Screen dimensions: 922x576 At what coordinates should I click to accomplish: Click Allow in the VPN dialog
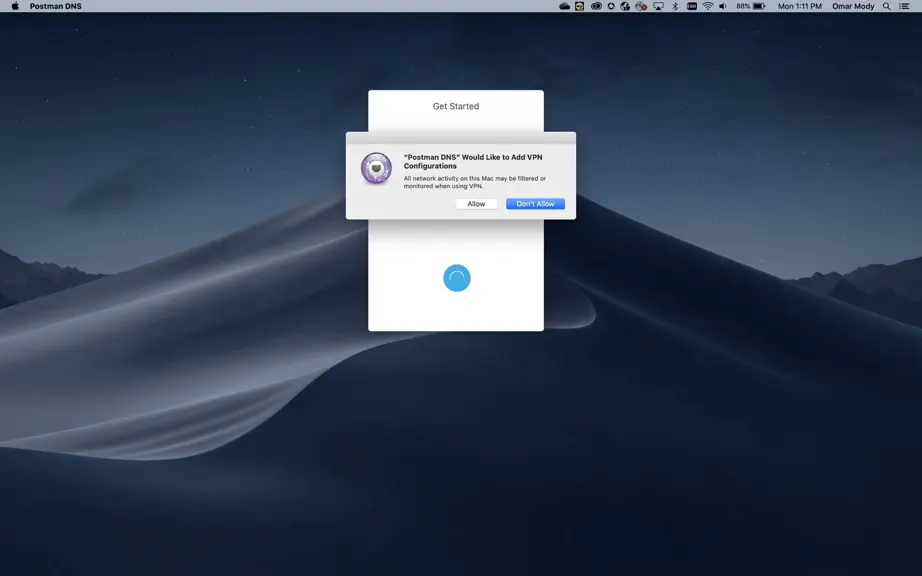[476, 204]
